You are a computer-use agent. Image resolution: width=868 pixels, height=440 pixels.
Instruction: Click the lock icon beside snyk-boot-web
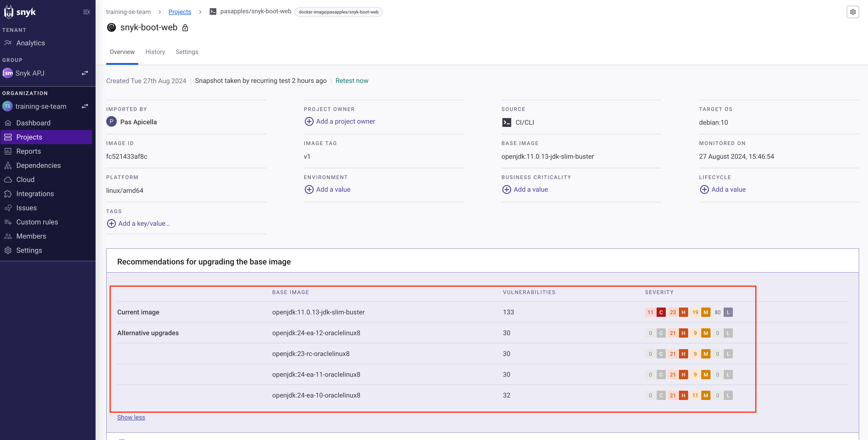[185, 28]
